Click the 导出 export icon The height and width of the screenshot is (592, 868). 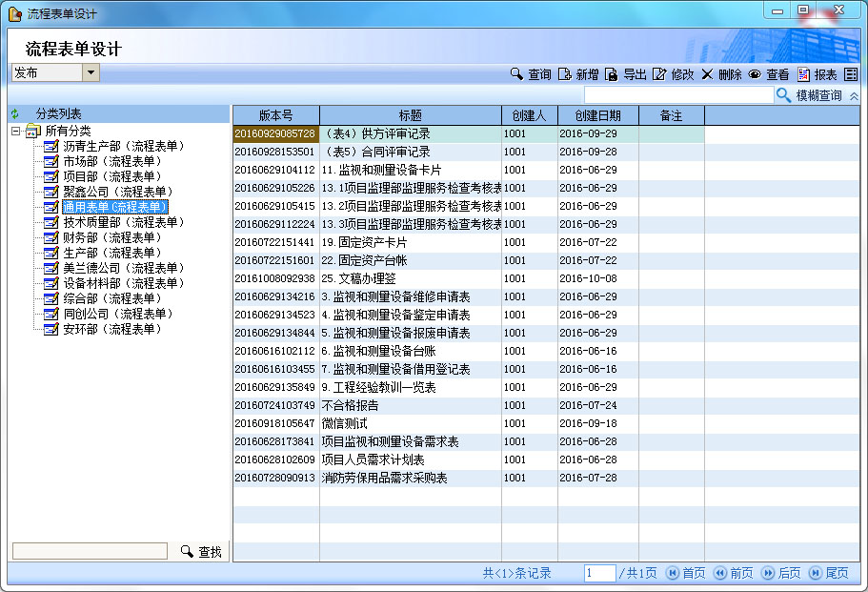[x=612, y=74]
